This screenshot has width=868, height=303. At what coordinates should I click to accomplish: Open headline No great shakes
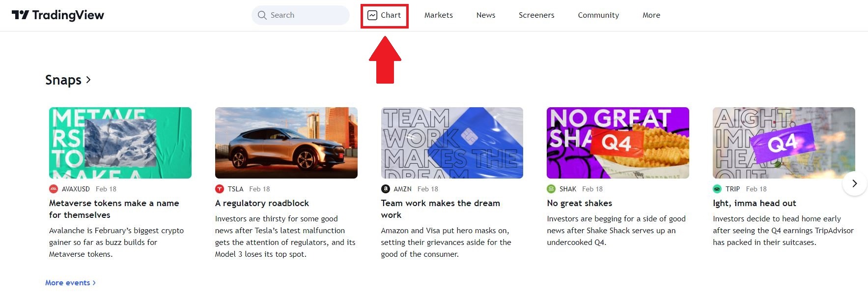pyautogui.click(x=580, y=203)
